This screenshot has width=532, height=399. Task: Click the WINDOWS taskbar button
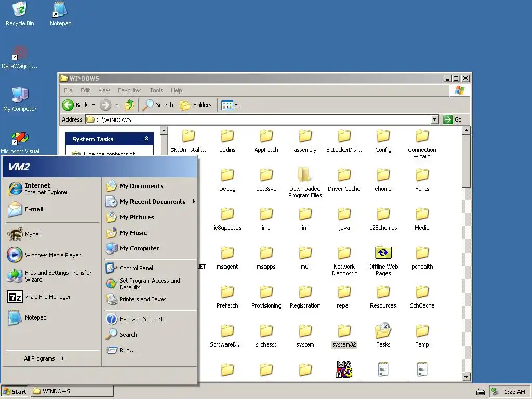pos(72,391)
